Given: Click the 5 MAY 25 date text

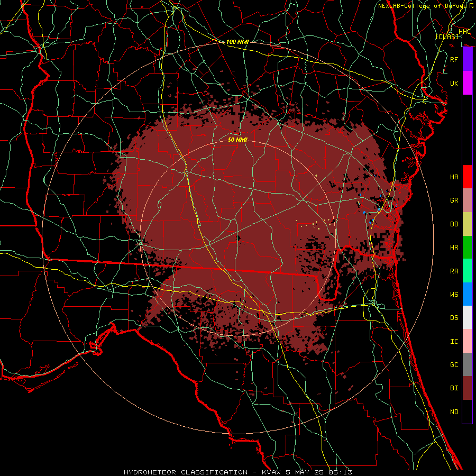Looking at the screenshot, I should click(x=305, y=472).
